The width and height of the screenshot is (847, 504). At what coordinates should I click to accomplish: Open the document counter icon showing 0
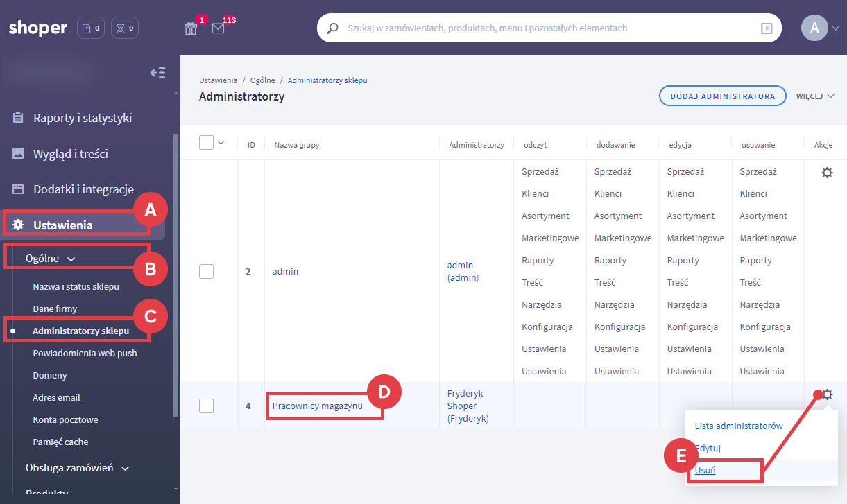coord(91,28)
